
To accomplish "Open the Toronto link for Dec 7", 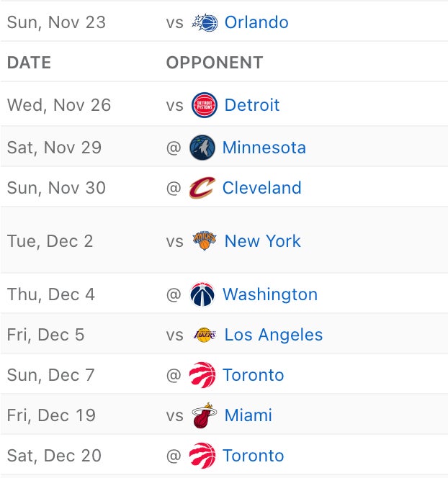I will [254, 375].
